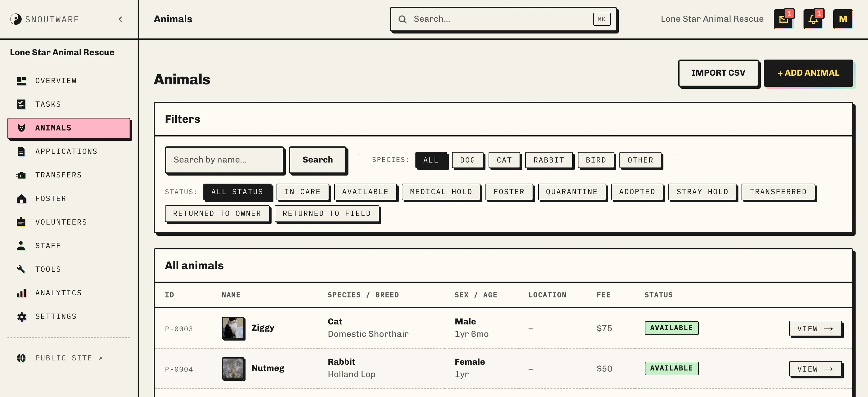Screen dimensions: 868x397
Task: Click the Snoutware logo icon
Action: (x=16, y=19)
